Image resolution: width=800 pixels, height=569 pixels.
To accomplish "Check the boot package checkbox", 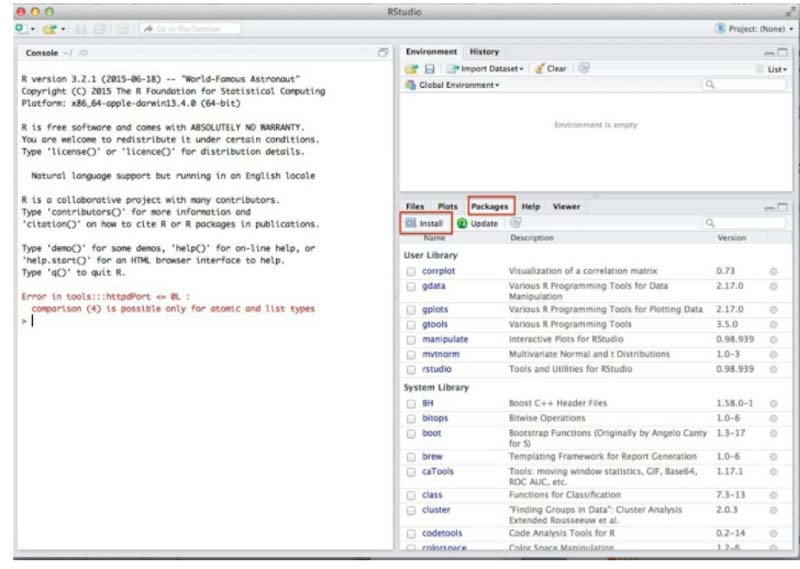I will [x=411, y=434].
